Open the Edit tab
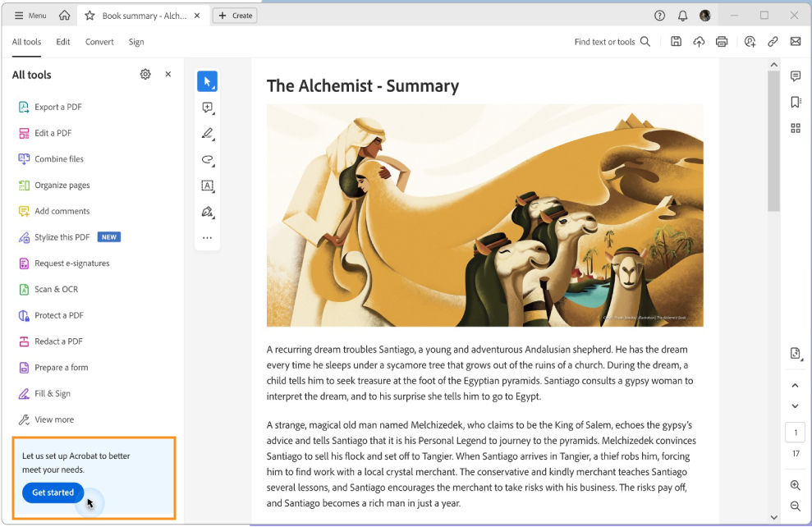The width and height of the screenshot is (812, 527). [x=63, y=42]
